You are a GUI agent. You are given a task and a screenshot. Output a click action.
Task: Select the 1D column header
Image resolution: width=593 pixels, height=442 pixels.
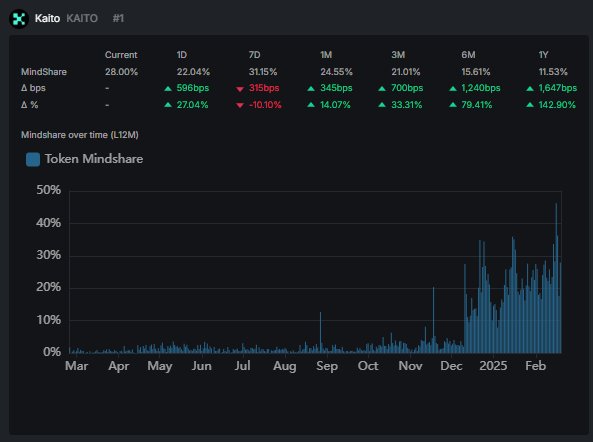click(x=182, y=55)
